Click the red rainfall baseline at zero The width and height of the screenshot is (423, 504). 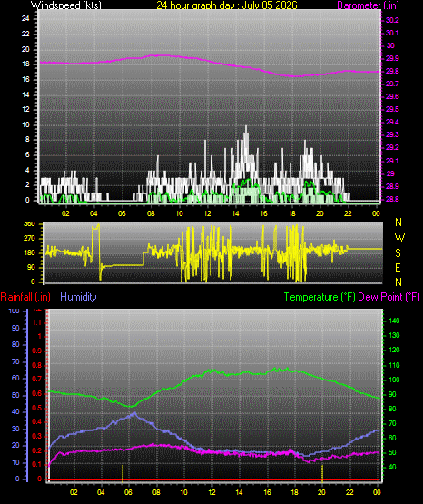[x=213, y=479]
